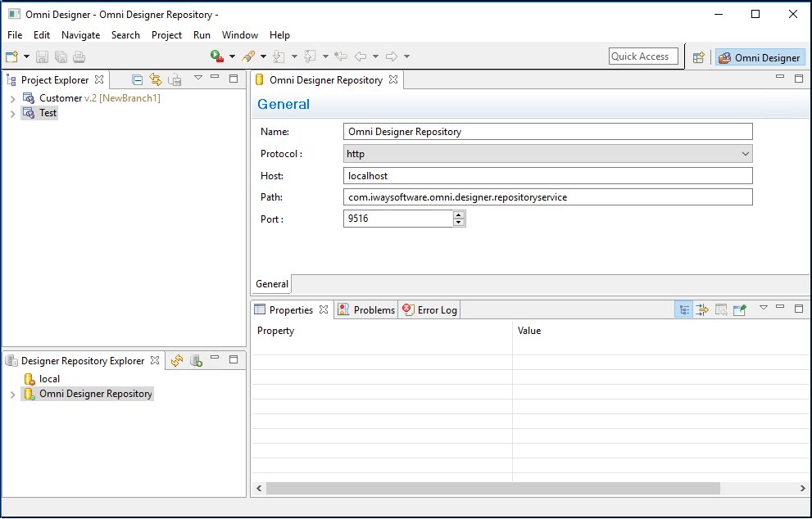Click the Last Edit Location icon
The width and height of the screenshot is (812, 519).
(x=340, y=56)
